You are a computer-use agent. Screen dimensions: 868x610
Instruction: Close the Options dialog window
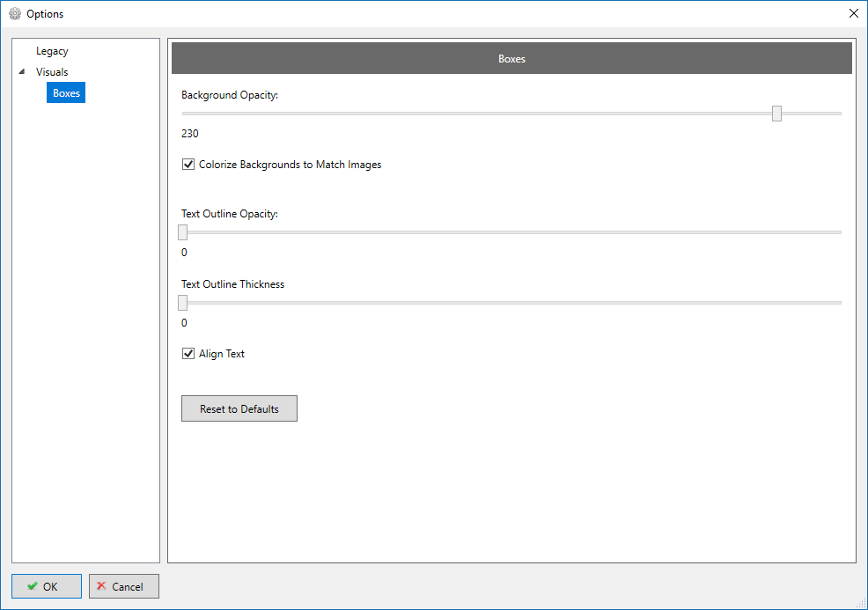click(x=854, y=13)
